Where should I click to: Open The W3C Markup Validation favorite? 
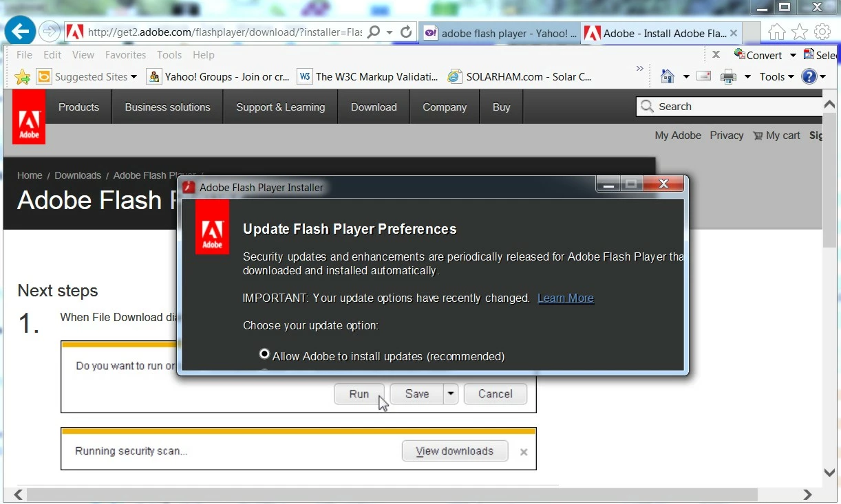(368, 77)
